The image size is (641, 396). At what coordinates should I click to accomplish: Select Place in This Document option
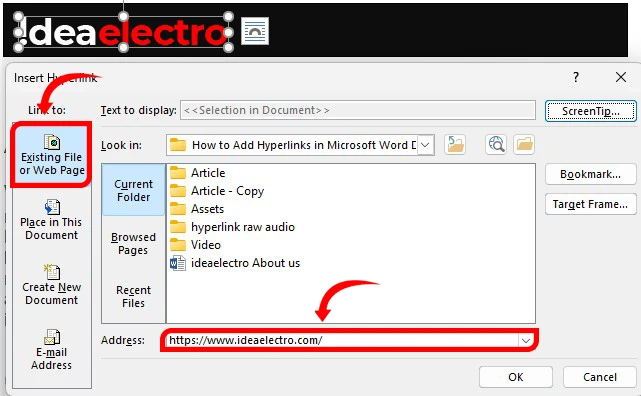(x=52, y=220)
